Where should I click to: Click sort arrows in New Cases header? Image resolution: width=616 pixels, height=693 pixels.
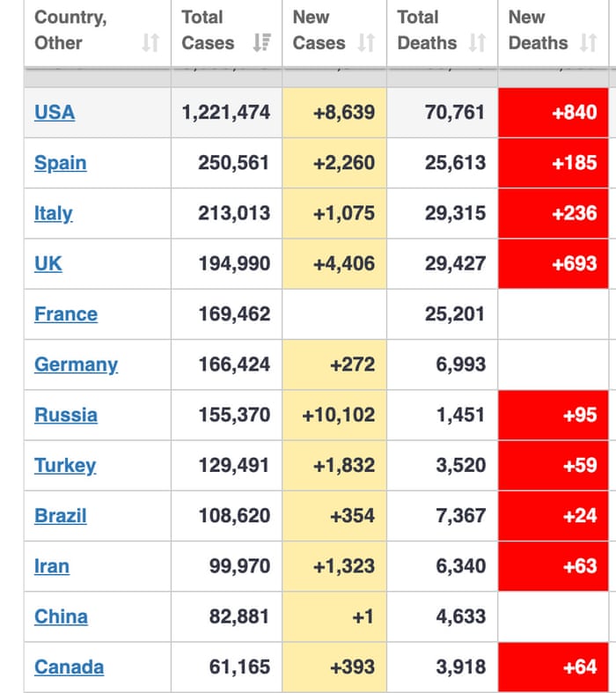[x=366, y=42]
